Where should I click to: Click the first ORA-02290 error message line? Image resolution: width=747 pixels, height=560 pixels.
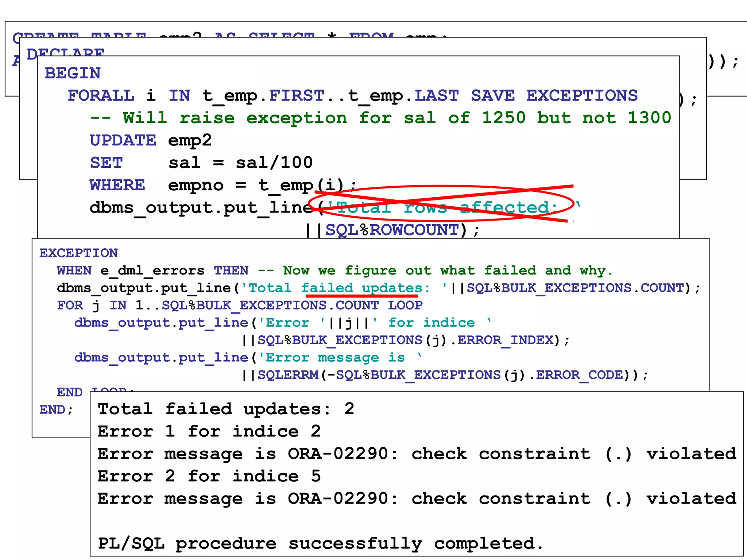417,454
